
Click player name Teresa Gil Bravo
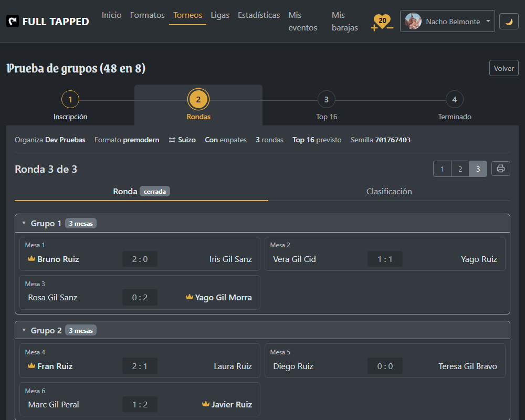point(467,366)
